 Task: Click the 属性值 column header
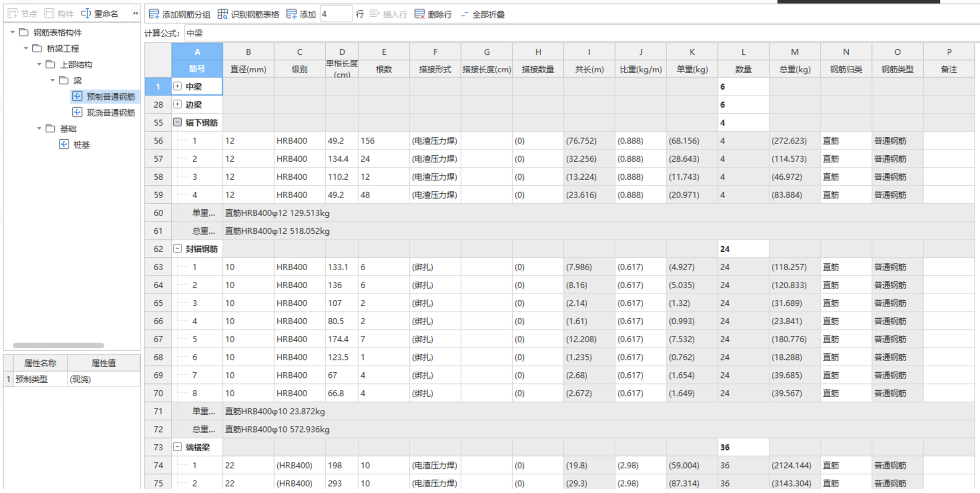[104, 363]
